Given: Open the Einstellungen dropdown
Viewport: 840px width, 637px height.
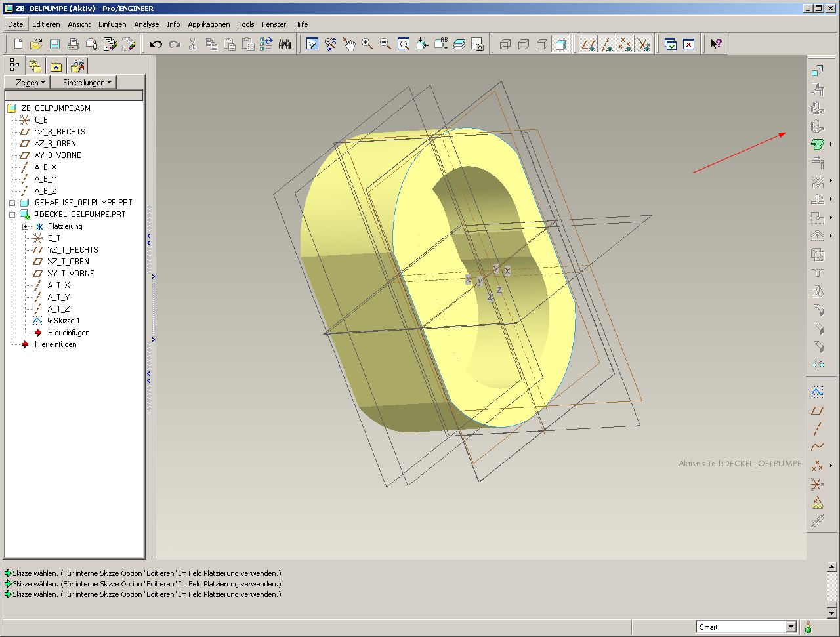Looking at the screenshot, I should pyautogui.click(x=87, y=82).
